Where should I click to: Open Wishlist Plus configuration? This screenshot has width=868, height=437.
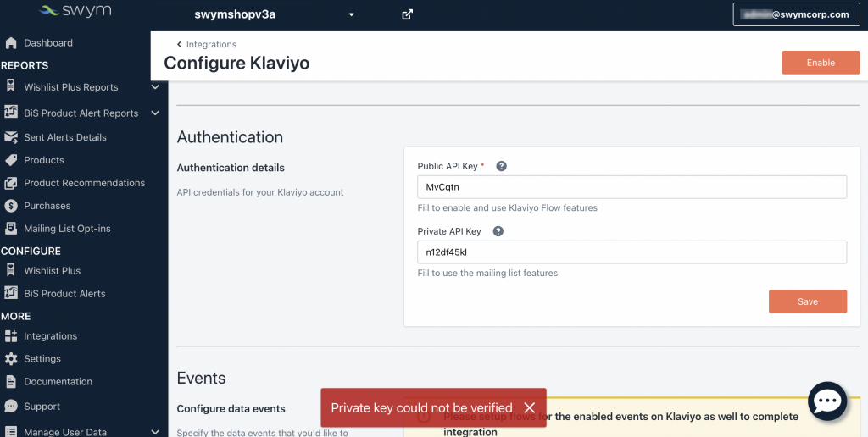(x=52, y=271)
